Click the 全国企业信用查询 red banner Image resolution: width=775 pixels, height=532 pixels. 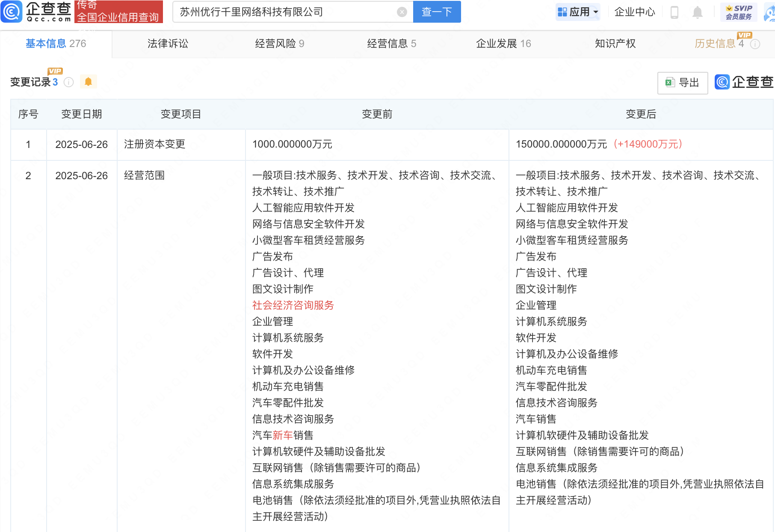[118, 12]
